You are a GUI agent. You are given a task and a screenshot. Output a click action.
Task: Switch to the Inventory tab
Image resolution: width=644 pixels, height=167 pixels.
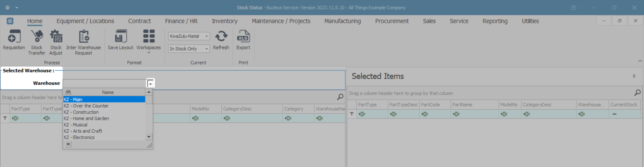[224, 21]
